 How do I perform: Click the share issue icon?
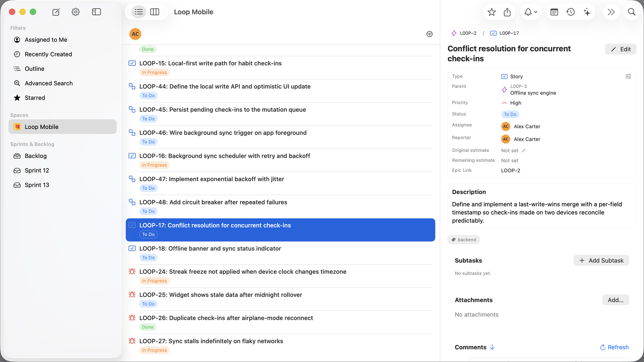[507, 12]
